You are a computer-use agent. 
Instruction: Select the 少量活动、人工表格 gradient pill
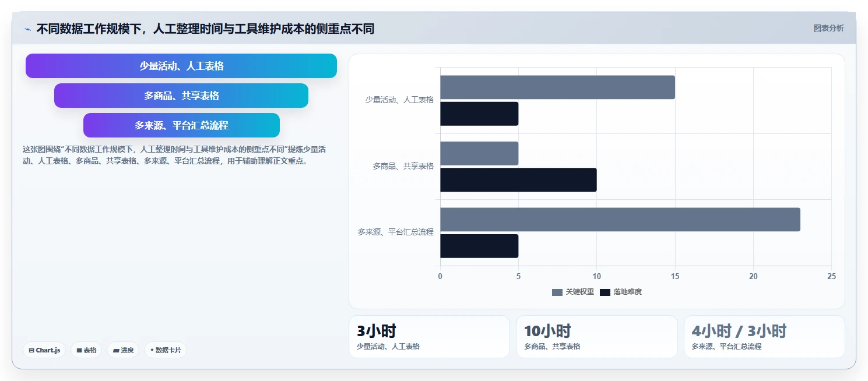pos(181,66)
